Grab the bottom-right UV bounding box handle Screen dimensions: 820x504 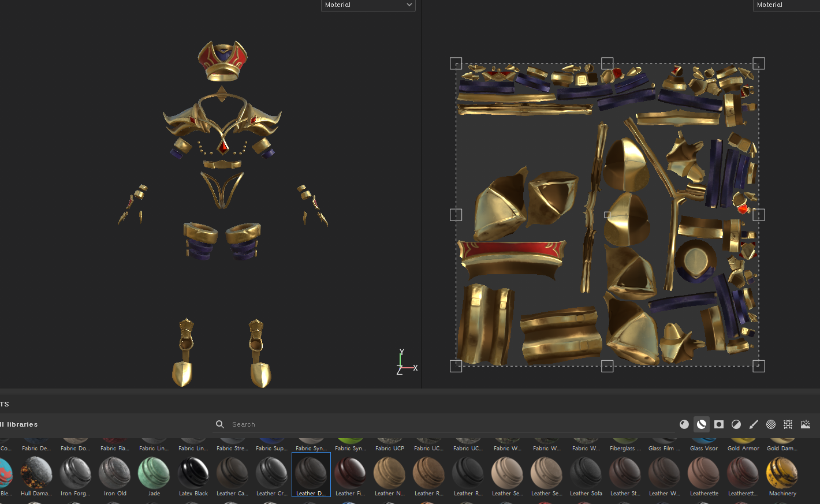(759, 366)
